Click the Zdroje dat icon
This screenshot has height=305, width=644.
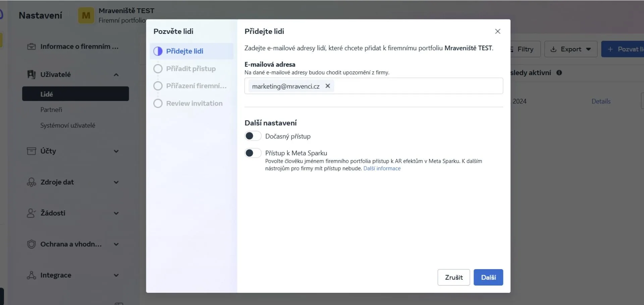tap(31, 182)
